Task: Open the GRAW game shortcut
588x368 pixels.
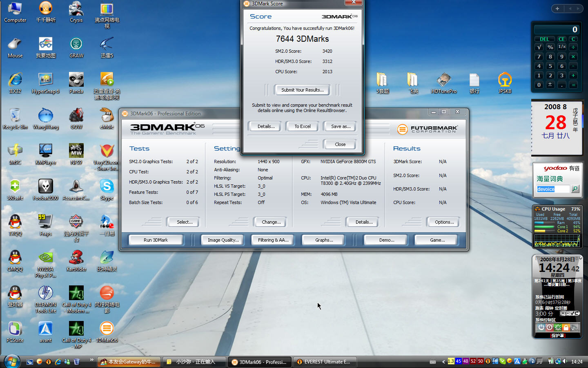Action: tap(76, 48)
